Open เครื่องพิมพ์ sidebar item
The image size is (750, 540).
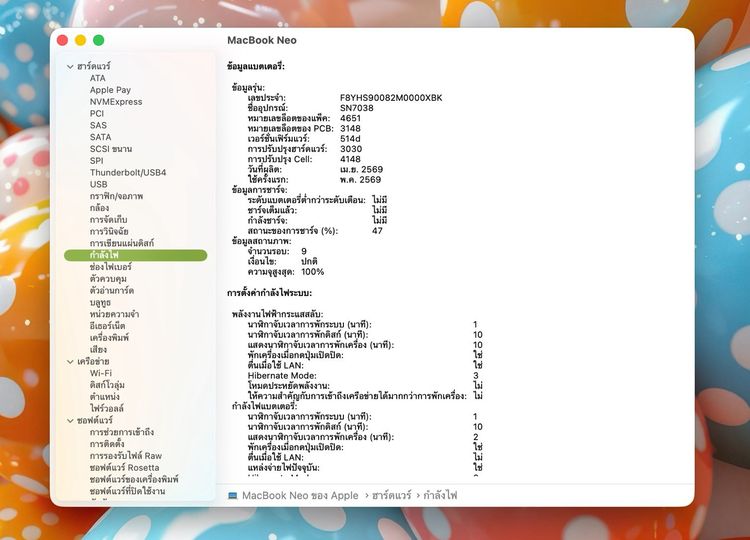110,338
